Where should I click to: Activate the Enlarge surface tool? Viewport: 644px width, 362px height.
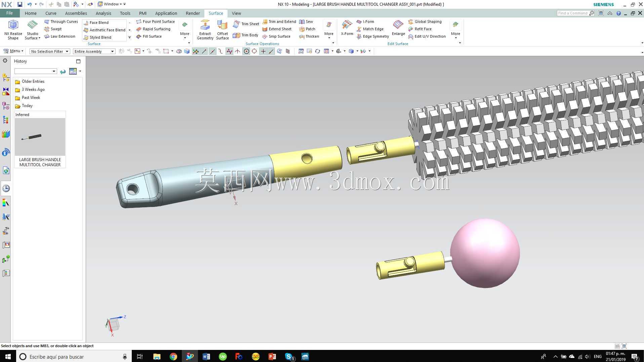coord(398,28)
